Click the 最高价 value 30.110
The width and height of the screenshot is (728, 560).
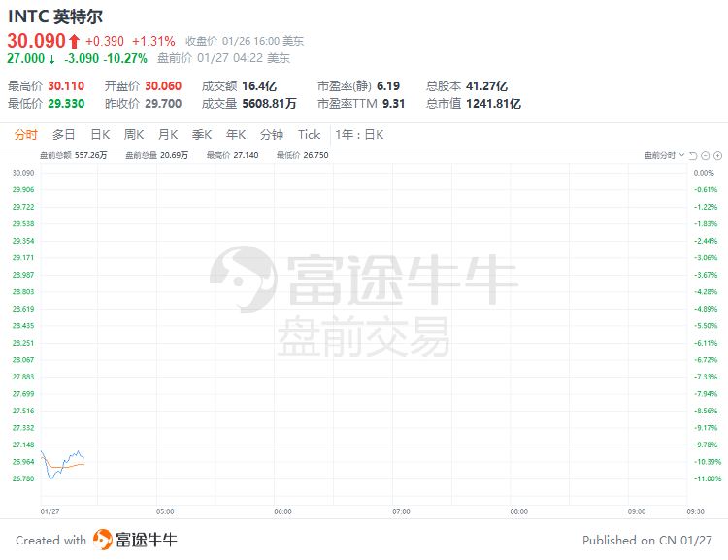point(66,86)
